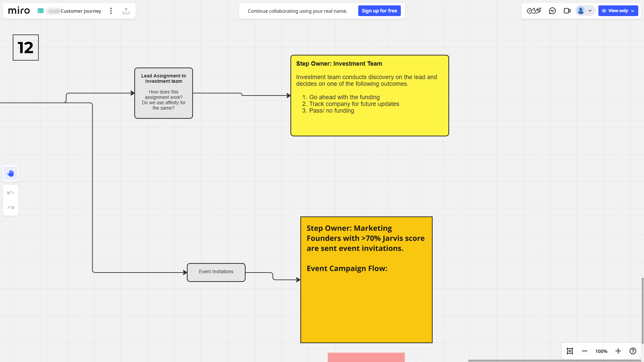This screenshot has height=362, width=644.
Task: Click the 'Go ahead with the funding' line
Action: pyautogui.click(x=344, y=97)
